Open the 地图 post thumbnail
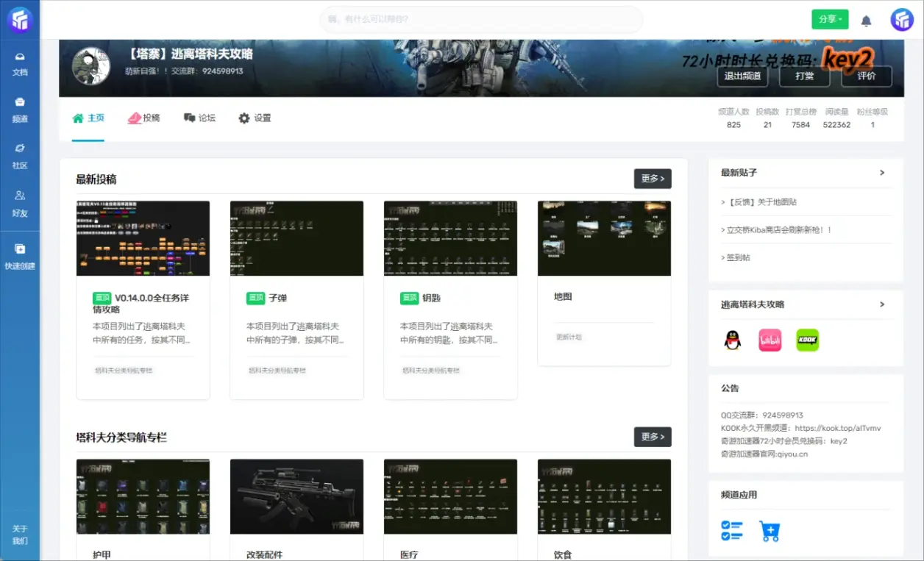The width and height of the screenshot is (924, 561). [x=604, y=238]
